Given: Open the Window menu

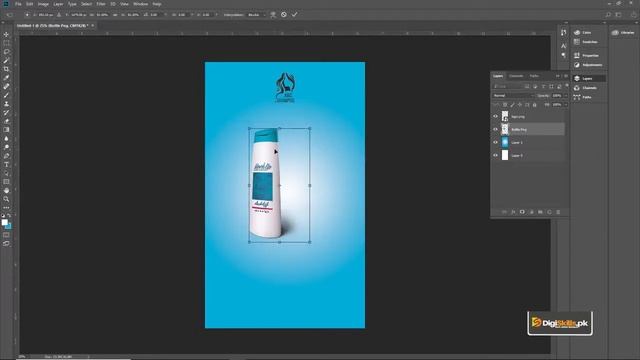Looking at the screenshot, I should click(x=140, y=4).
